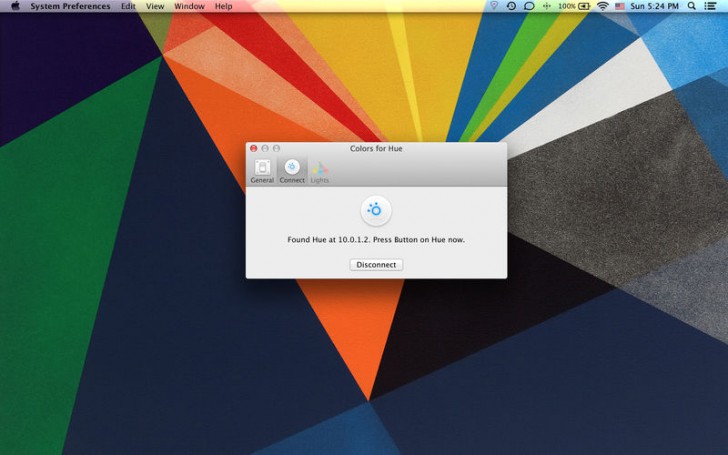Open the General preferences tab
Screen dimensions: 728x455
(262, 171)
